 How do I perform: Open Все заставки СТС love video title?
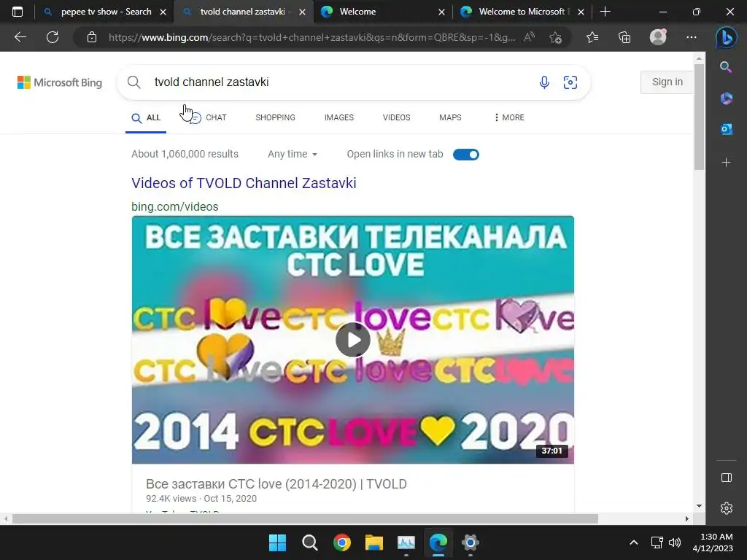point(276,484)
